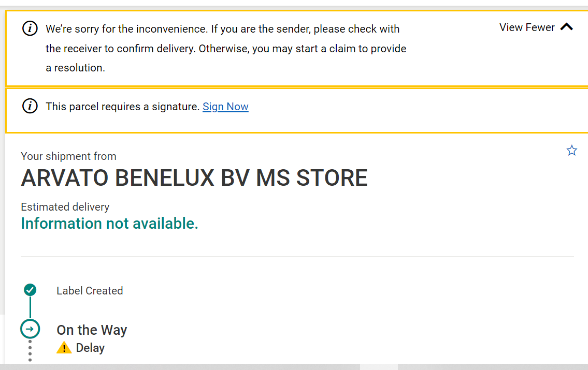588x370 pixels.
Task: Favorite this shipment with the star icon
Action: pyautogui.click(x=571, y=150)
